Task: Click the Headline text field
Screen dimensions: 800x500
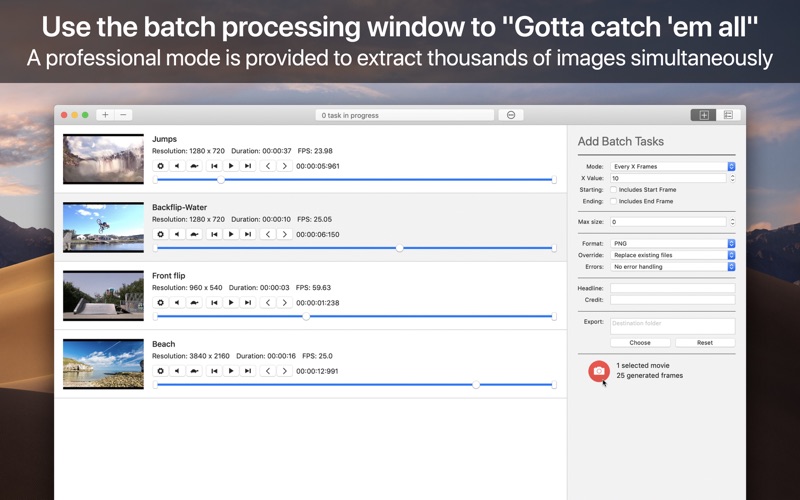Action: tap(672, 288)
